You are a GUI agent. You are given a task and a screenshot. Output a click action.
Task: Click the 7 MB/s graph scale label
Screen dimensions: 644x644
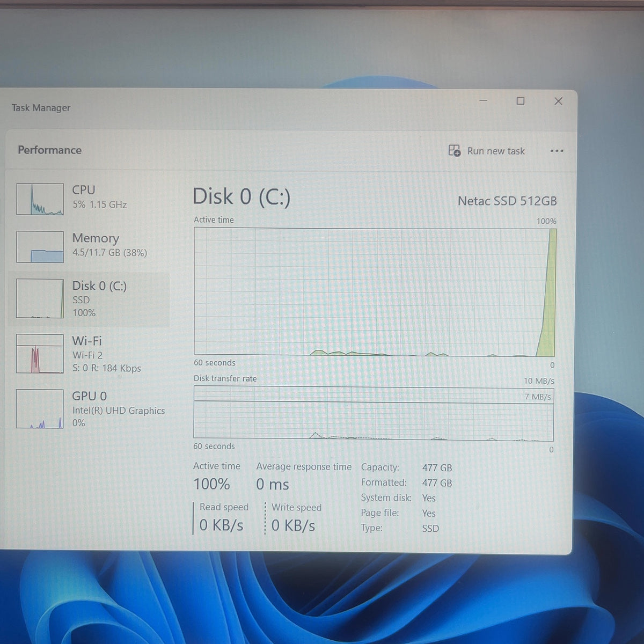538,397
